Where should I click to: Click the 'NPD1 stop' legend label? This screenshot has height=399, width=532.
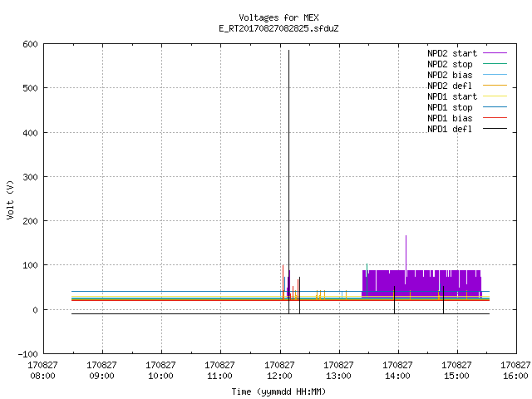[450, 107]
